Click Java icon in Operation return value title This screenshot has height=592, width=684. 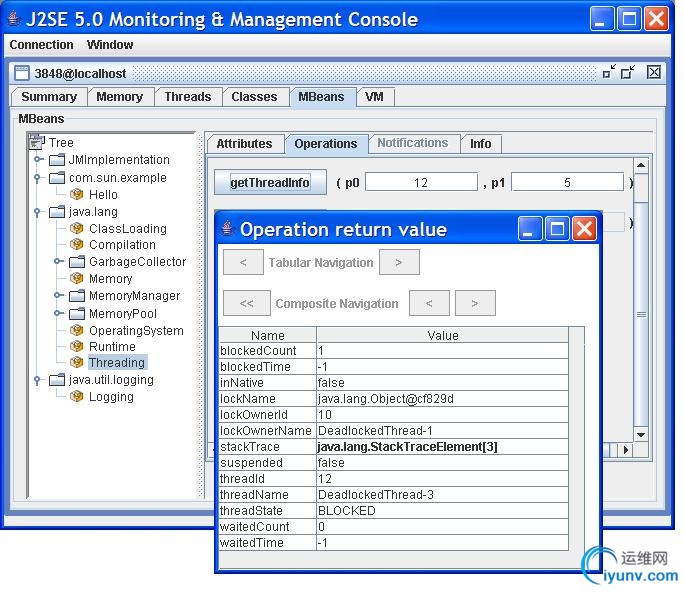coord(227,228)
